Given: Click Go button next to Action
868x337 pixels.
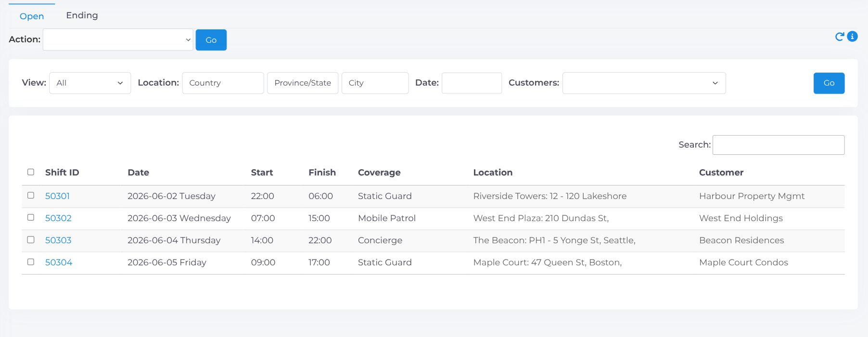Looking at the screenshot, I should [211, 40].
